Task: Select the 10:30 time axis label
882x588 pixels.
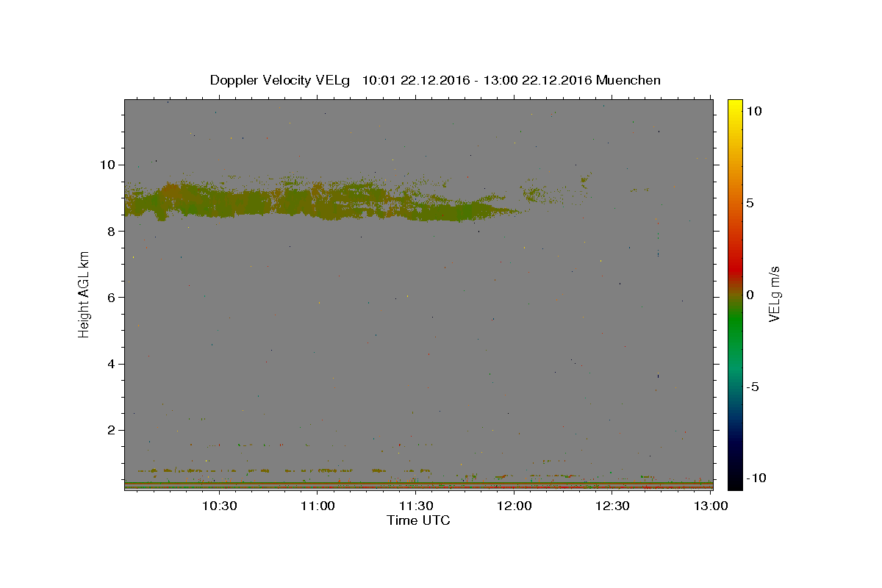Action: 219,506
